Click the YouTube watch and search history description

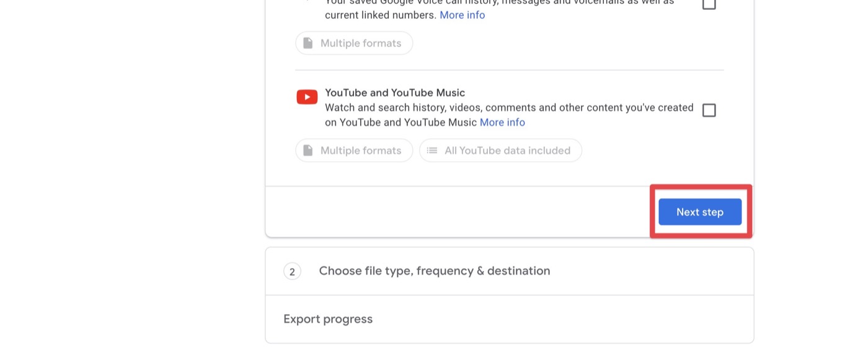(508, 108)
